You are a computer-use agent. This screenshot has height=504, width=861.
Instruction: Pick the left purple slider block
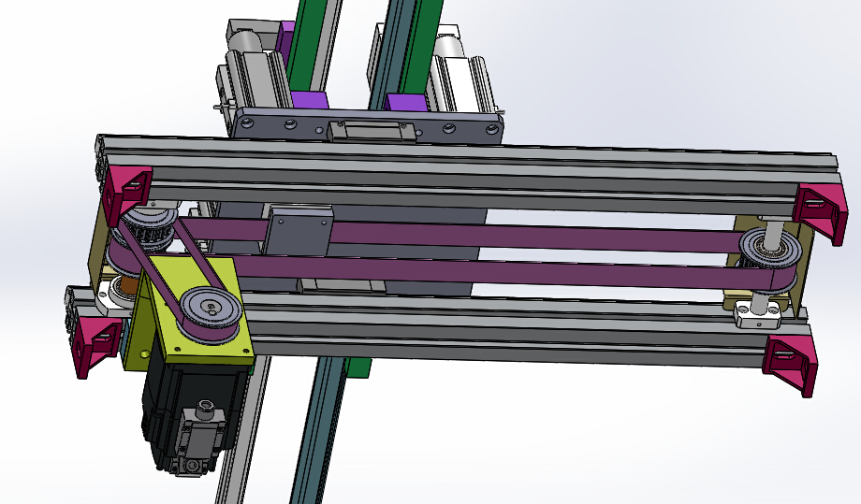[309, 100]
